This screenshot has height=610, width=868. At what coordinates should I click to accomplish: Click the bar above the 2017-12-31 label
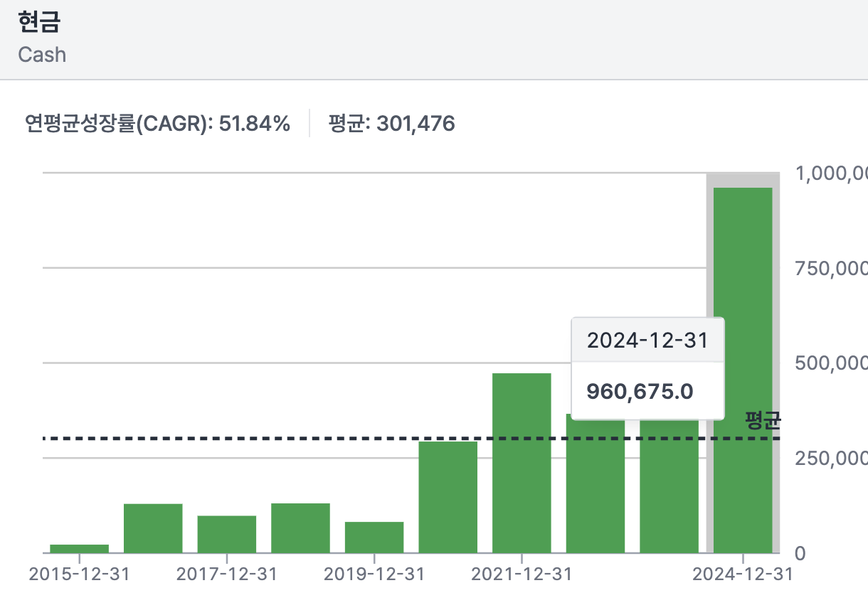click(x=226, y=534)
